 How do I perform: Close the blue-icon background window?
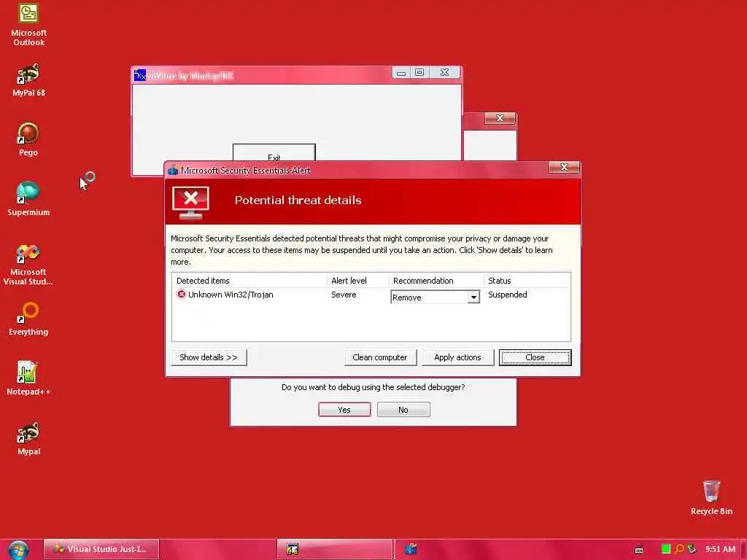pos(444,72)
